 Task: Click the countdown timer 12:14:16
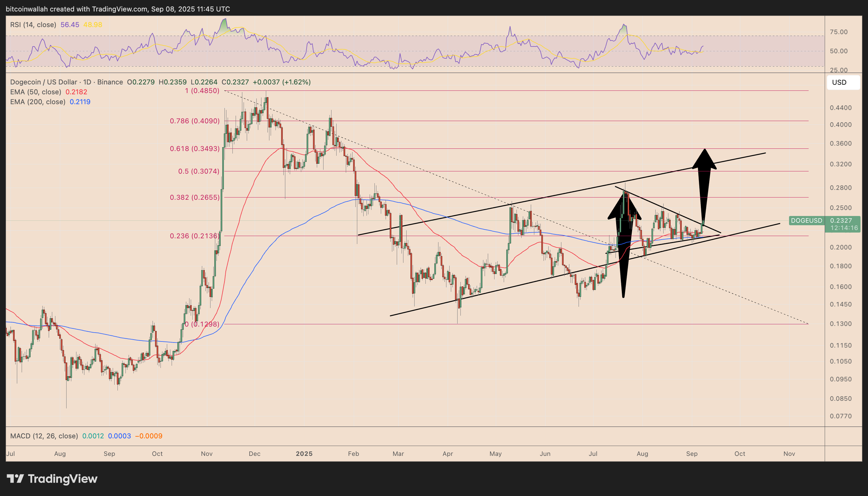pos(844,228)
